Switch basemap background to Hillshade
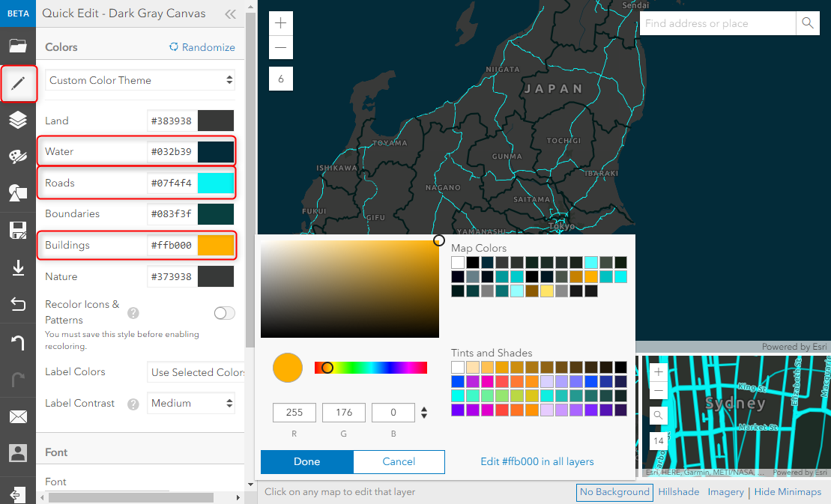The height and width of the screenshot is (504, 831). [x=678, y=492]
